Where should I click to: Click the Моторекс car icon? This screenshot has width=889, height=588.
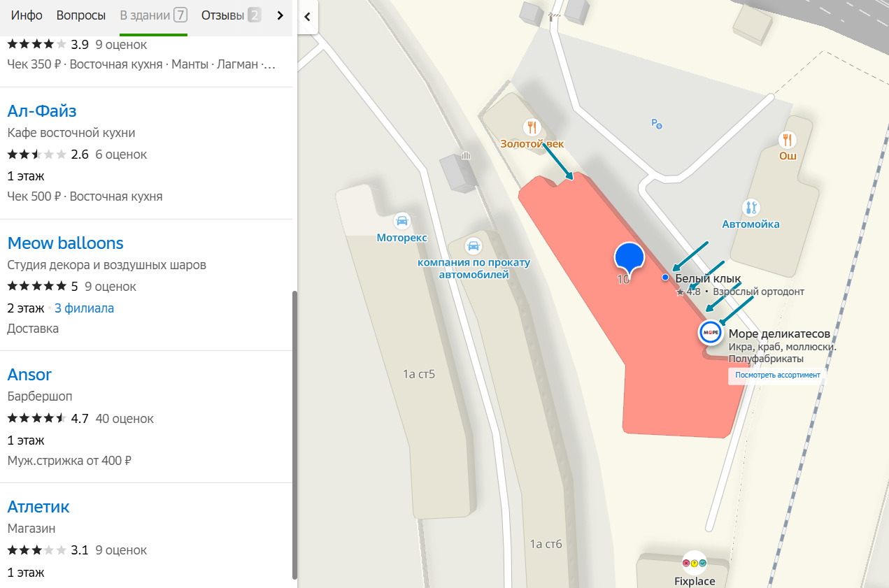click(x=401, y=221)
